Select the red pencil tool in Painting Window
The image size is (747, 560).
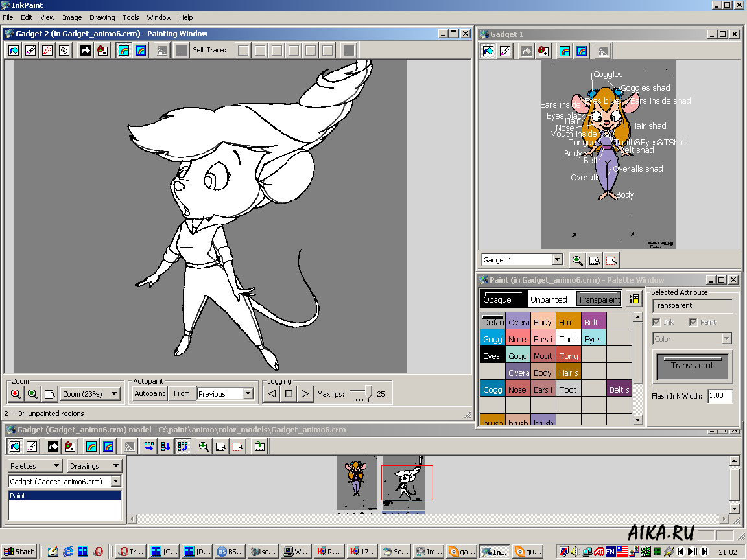pyautogui.click(x=47, y=51)
